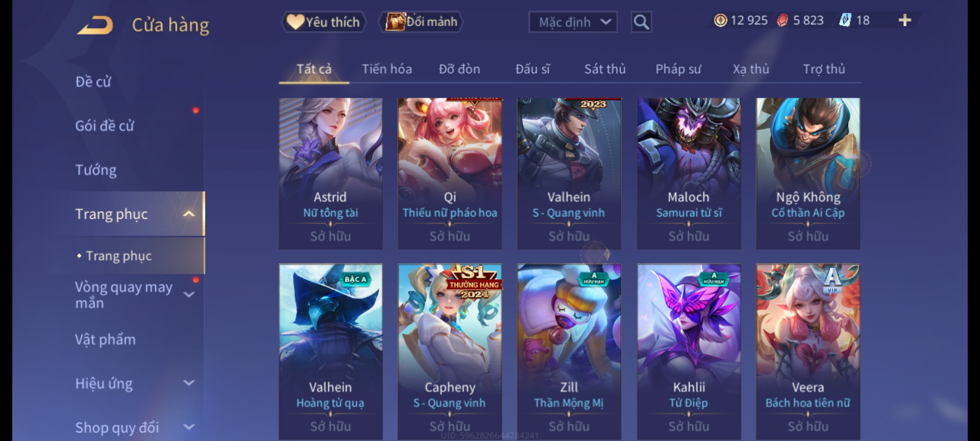Screen dimensions: 980x441
Task: Click the gold coin balance icon
Action: (x=720, y=20)
